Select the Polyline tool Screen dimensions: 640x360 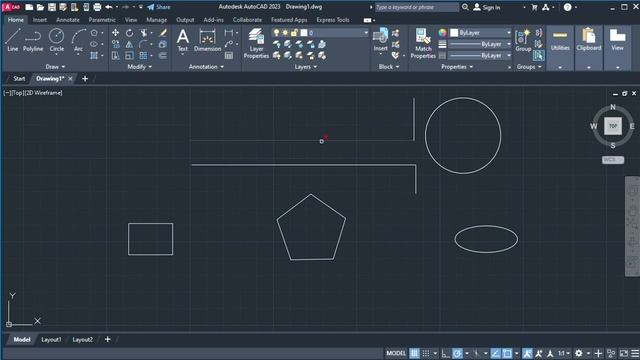click(33, 40)
